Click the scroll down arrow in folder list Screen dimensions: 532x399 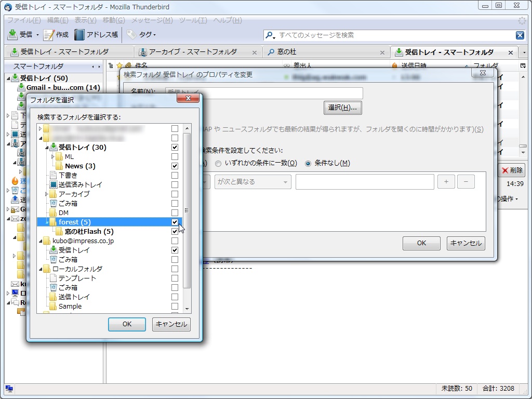tap(187, 309)
